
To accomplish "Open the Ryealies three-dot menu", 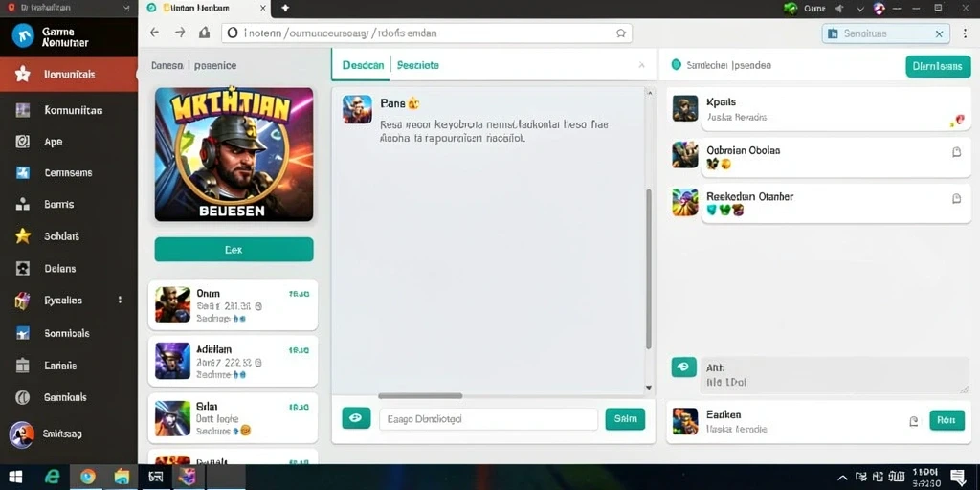I will point(120,300).
